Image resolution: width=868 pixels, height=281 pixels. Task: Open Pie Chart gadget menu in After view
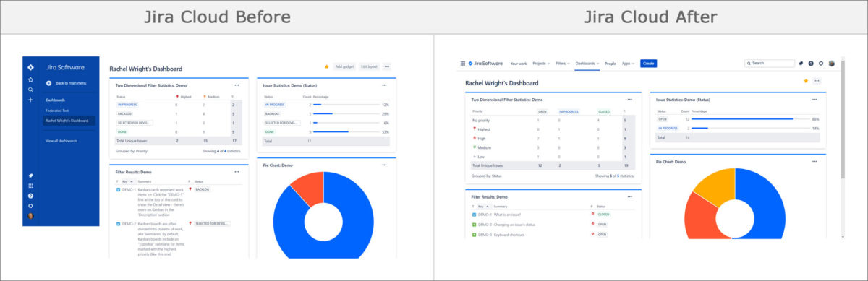(x=814, y=162)
